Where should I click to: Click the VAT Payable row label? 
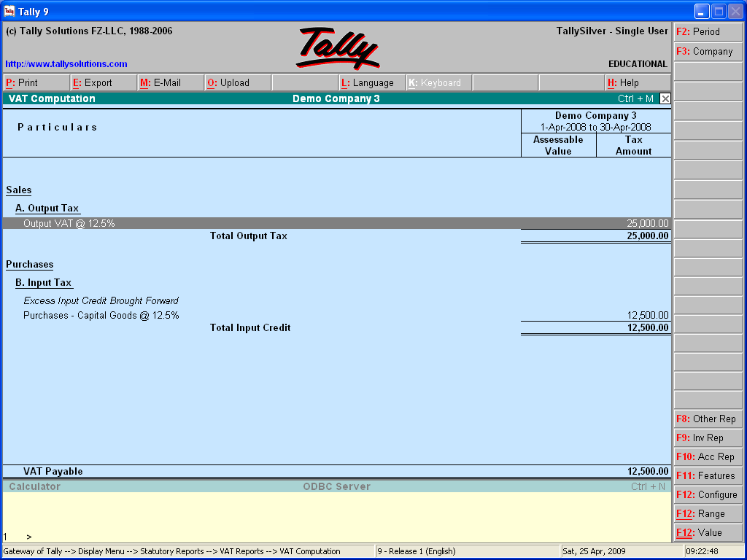(53, 472)
